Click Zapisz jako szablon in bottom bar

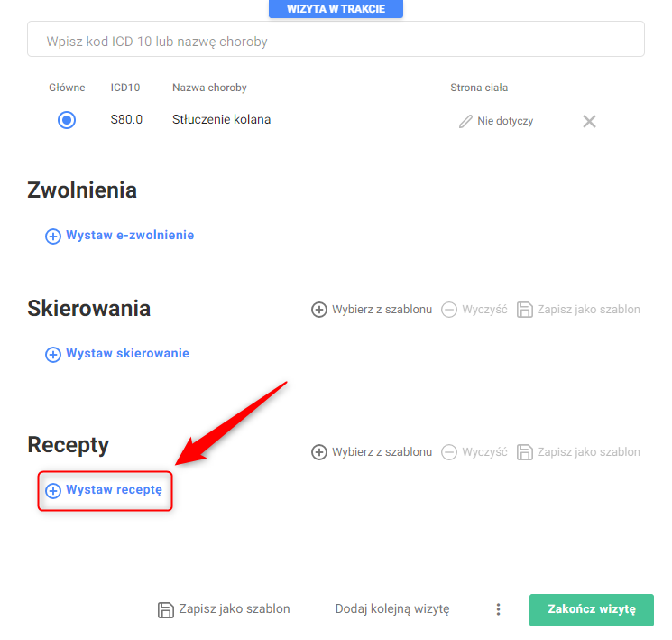tap(224, 609)
